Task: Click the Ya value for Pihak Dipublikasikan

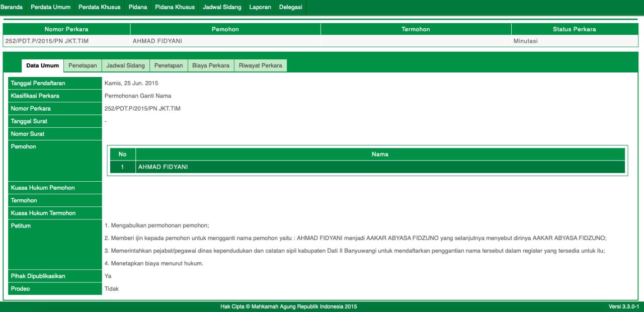Action: coord(108,276)
